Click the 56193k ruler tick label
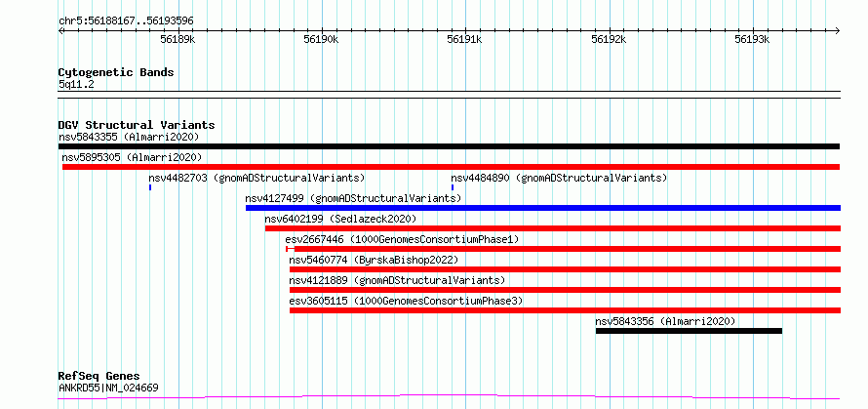Viewport: 868px width, 409px height. tap(752, 39)
